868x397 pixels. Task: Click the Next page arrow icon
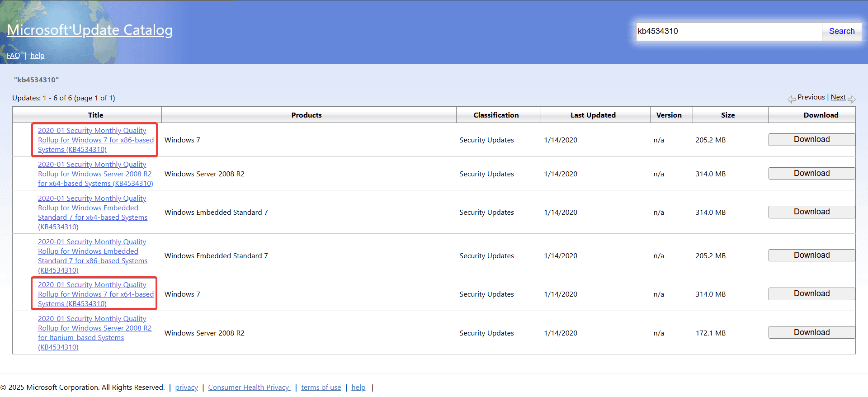[x=851, y=99]
